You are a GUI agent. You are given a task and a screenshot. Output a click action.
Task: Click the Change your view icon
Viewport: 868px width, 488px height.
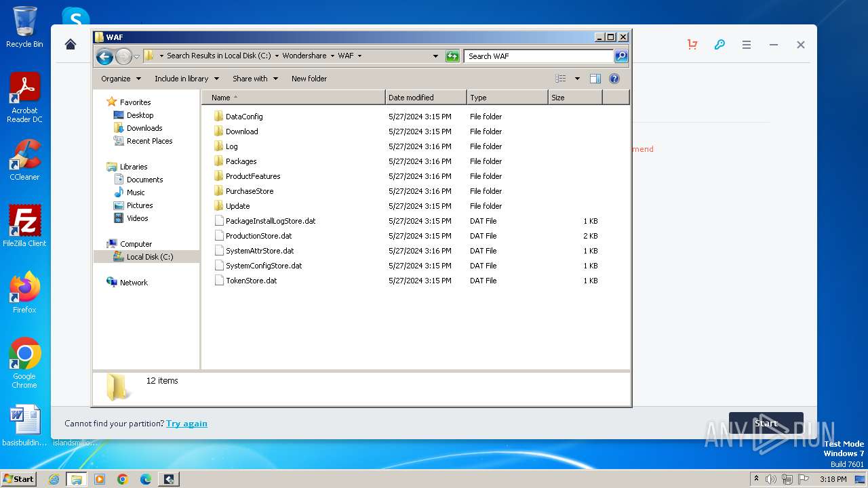click(x=561, y=79)
